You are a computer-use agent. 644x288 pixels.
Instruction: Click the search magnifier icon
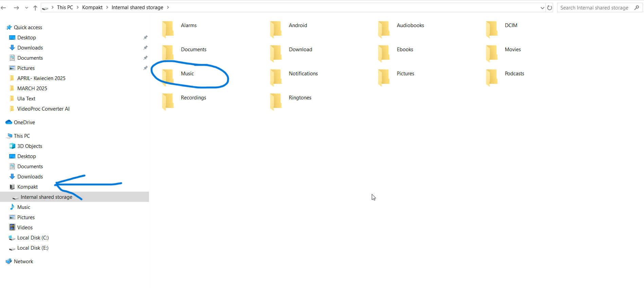point(637,7)
